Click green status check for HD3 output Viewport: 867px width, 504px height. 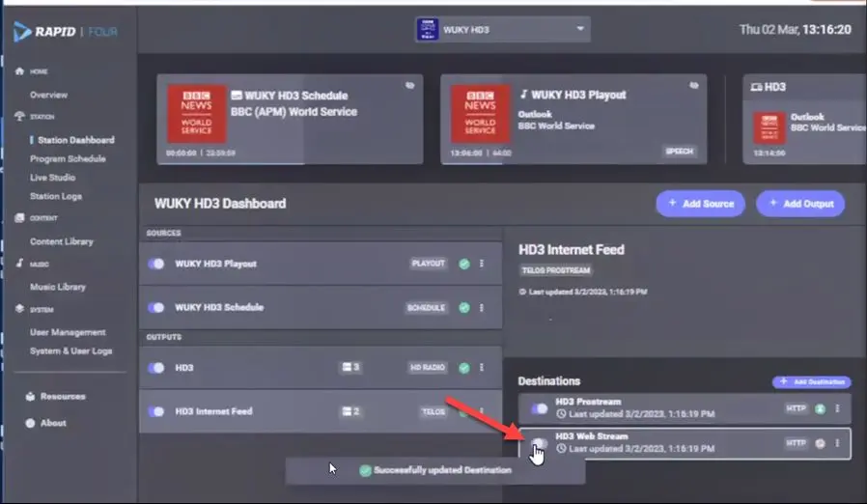(x=464, y=367)
